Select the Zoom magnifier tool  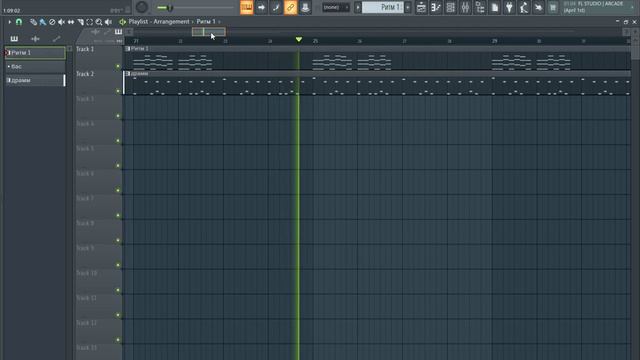(x=99, y=22)
